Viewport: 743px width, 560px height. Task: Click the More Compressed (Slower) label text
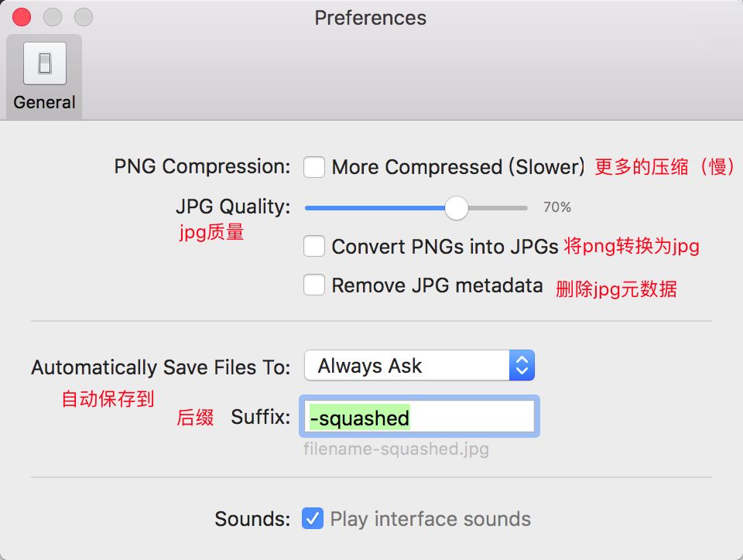pyautogui.click(x=458, y=167)
